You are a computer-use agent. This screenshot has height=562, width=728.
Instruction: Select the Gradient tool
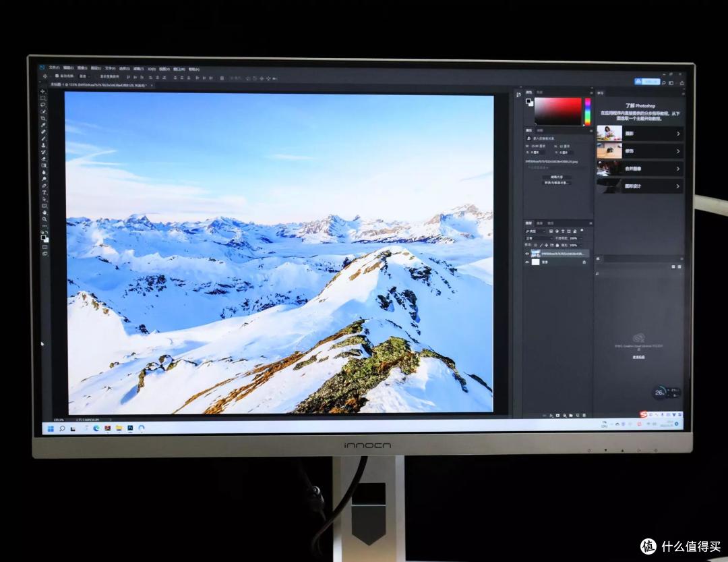click(x=43, y=165)
